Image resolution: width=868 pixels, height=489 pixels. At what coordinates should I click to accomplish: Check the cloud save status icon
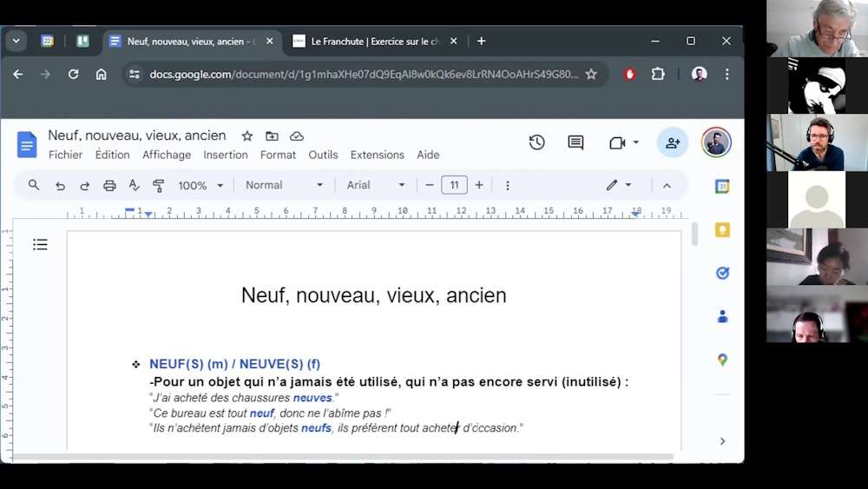297,135
